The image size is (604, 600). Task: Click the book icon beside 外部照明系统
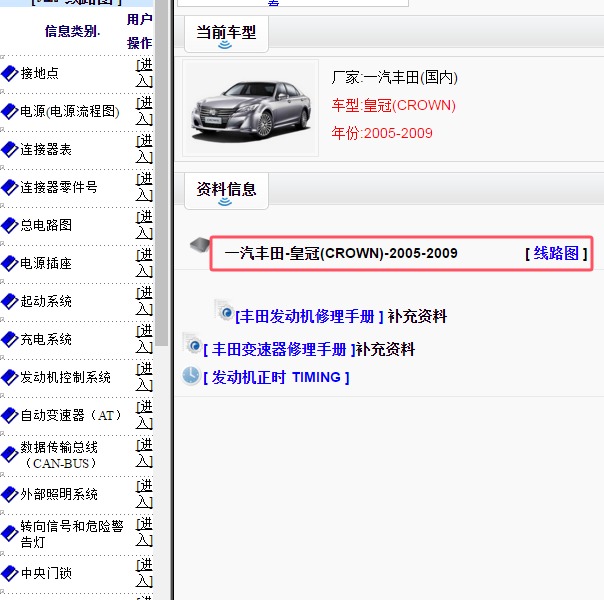(x=10, y=494)
